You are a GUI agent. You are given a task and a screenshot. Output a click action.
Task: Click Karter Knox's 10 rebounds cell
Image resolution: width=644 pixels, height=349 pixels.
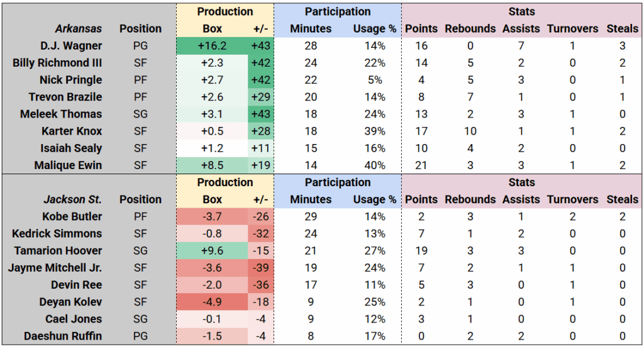click(469, 131)
